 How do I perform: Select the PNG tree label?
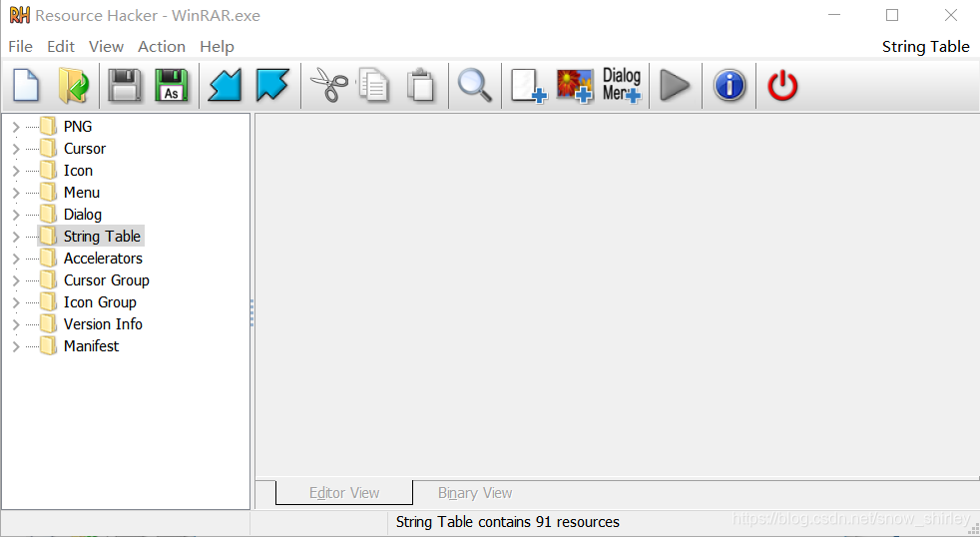click(78, 127)
